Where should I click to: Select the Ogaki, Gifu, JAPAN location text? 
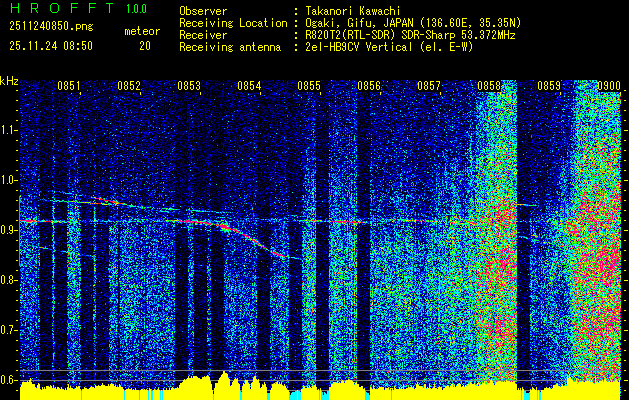click(413, 23)
